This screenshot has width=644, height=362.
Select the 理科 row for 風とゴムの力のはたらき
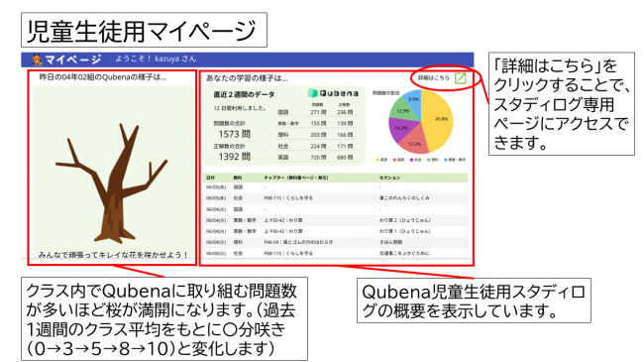[x=336, y=242]
